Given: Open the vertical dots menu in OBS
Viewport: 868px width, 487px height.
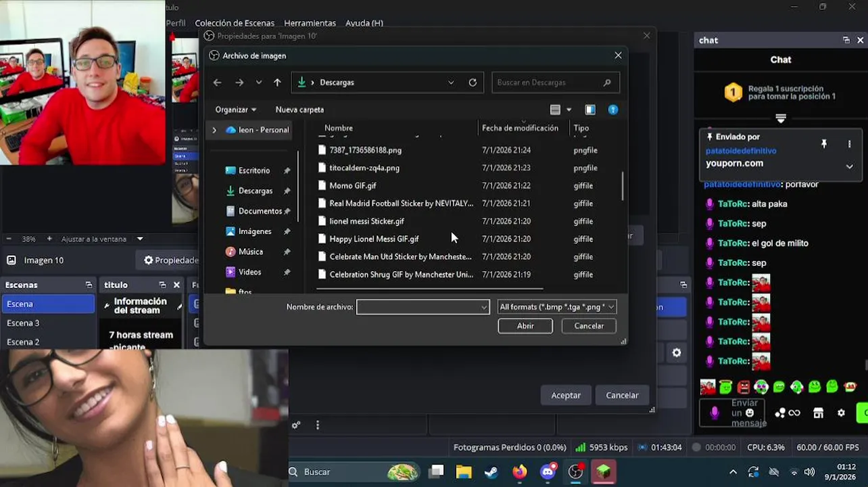Looking at the screenshot, I should click(x=317, y=425).
